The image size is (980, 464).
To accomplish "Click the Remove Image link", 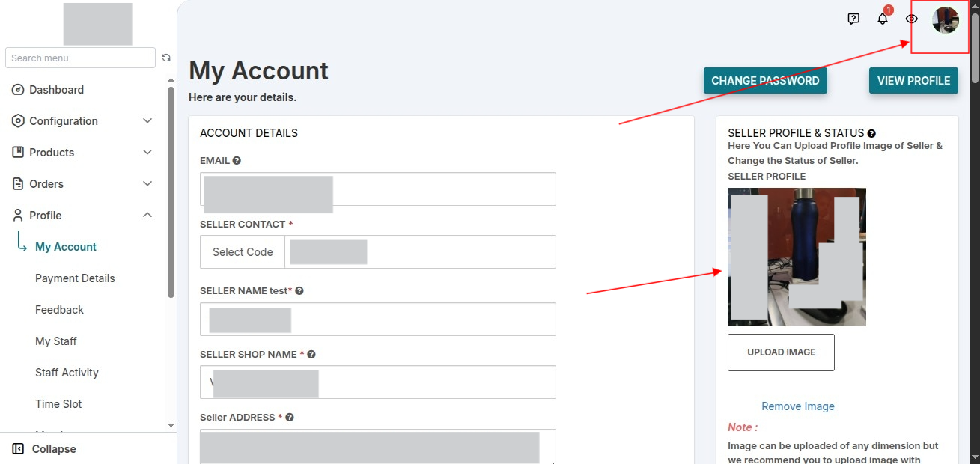I will point(798,406).
